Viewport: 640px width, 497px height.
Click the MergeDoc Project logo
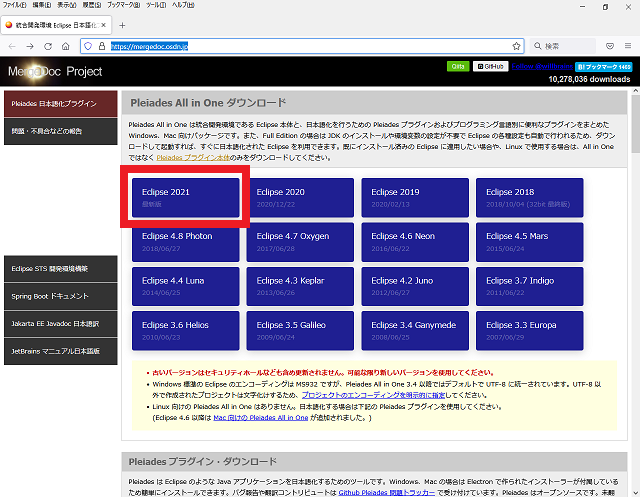pyautogui.click(x=55, y=71)
